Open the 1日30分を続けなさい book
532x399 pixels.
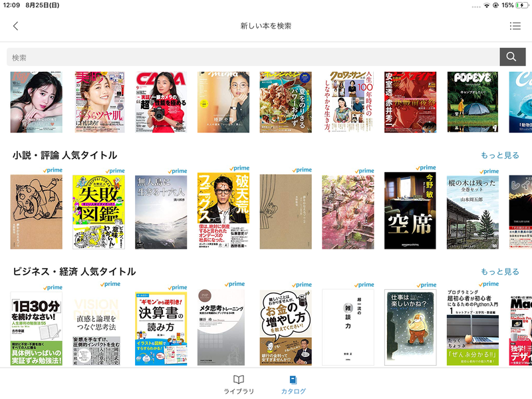[x=37, y=329]
